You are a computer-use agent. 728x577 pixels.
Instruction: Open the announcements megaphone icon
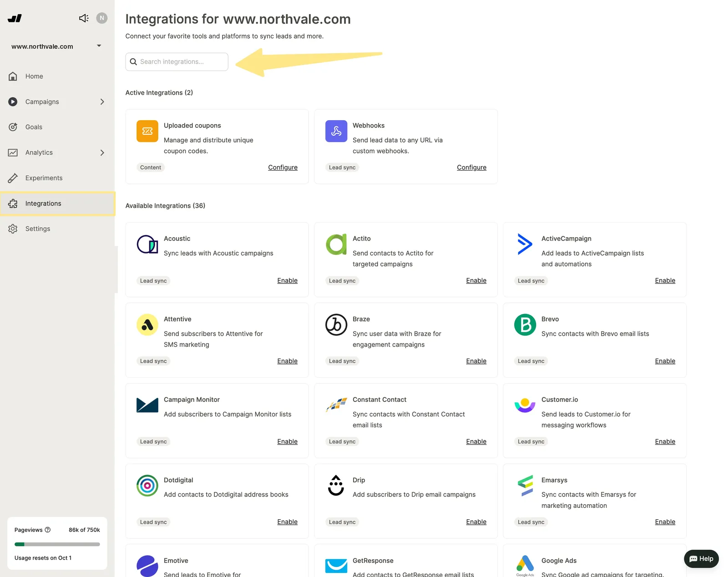(x=84, y=18)
